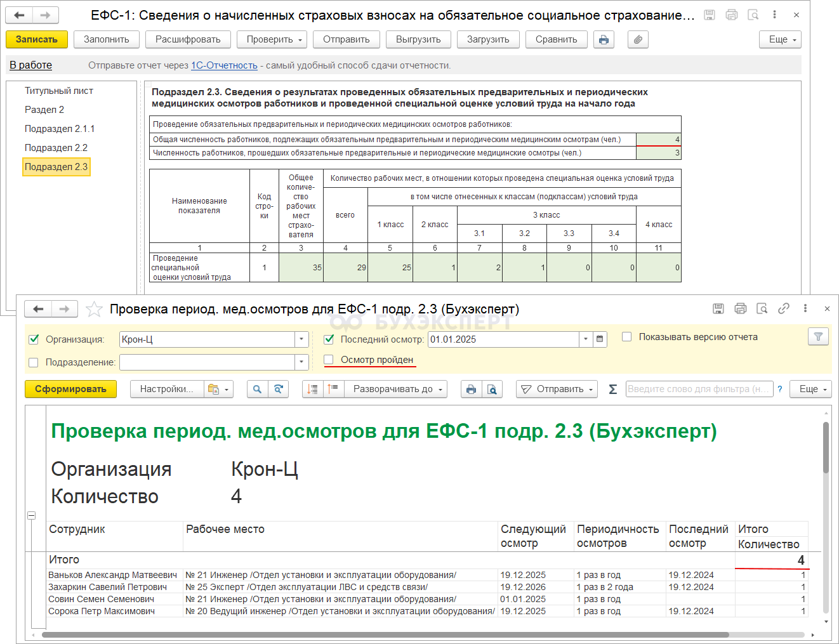Click the print preview icon in report toolbar
This screenshot has height=644, width=839.
click(x=492, y=390)
